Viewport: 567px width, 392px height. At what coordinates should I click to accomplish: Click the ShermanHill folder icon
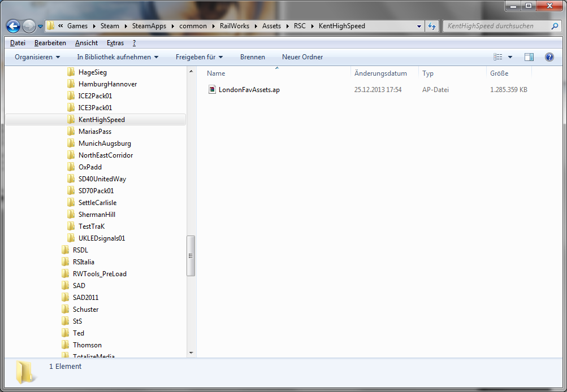(x=71, y=215)
